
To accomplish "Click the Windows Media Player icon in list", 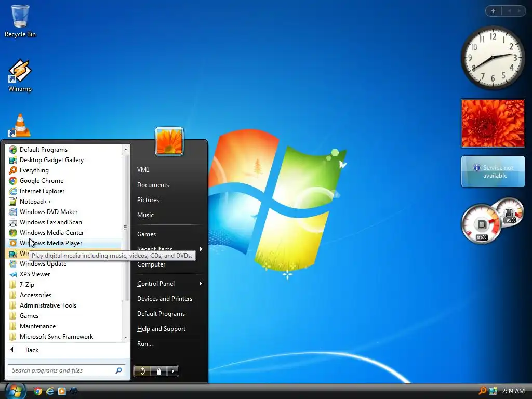I will tap(13, 243).
